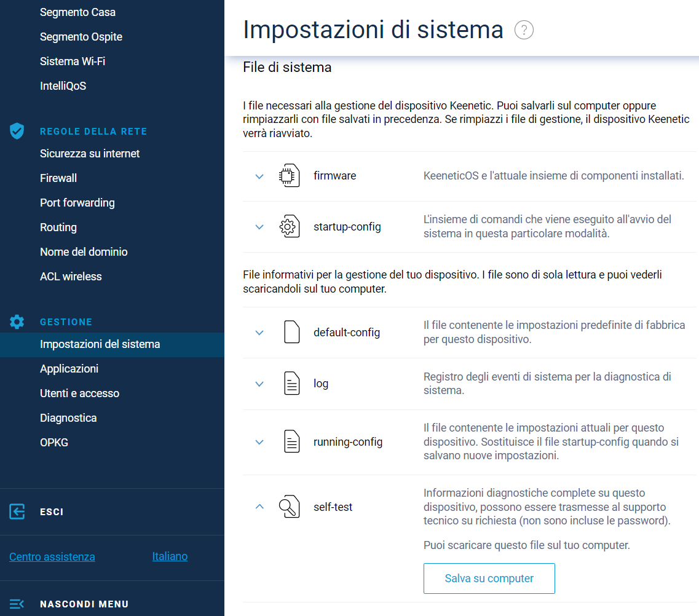Expand the log file entry
699x616 pixels.
point(259,384)
